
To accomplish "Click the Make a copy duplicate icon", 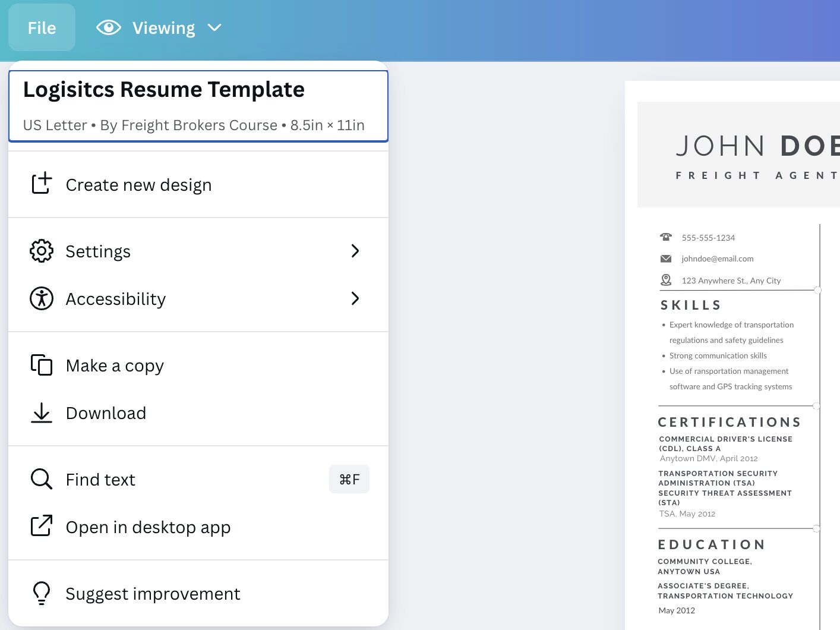I will (42, 365).
